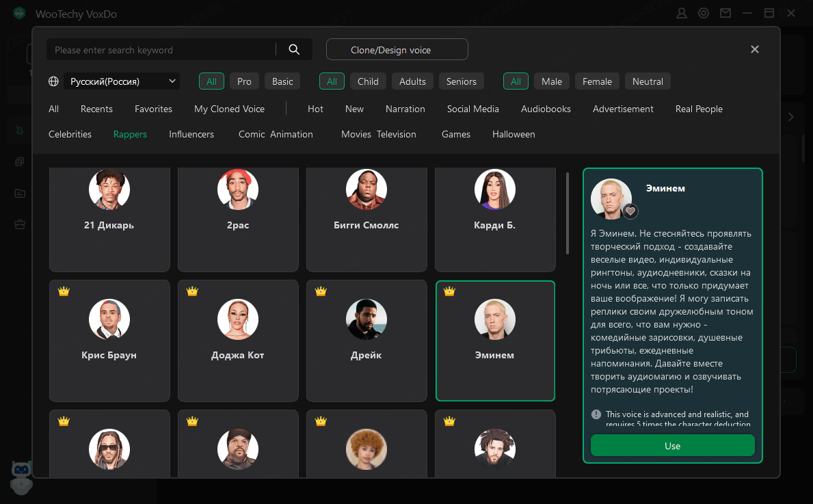Click the Clone/Design voice button
The image size is (813, 504).
coord(397,50)
